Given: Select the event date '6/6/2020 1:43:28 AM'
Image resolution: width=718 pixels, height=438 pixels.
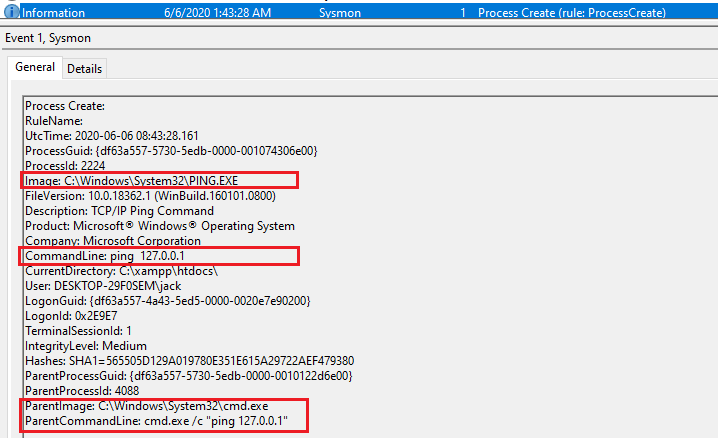Looking at the screenshot, I should pos(218,13).
